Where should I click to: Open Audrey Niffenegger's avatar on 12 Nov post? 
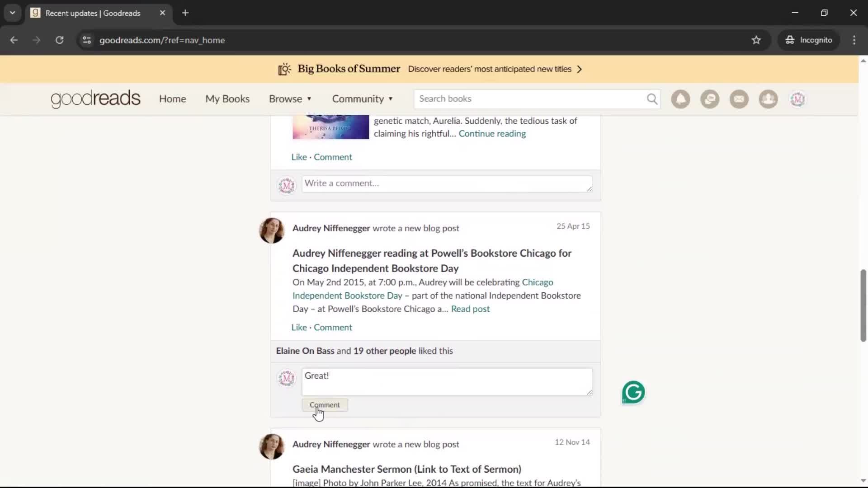(272, 446)
